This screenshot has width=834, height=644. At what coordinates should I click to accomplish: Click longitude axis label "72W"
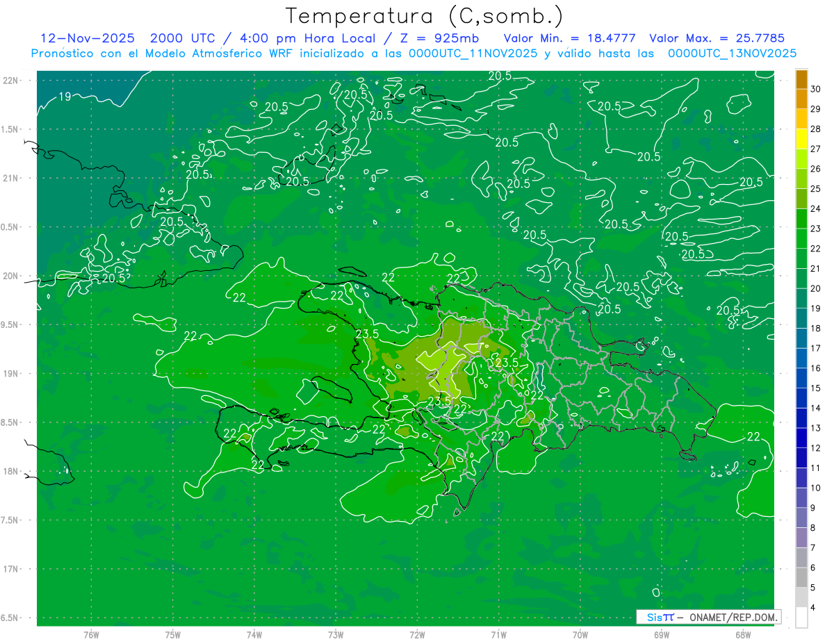417,634
